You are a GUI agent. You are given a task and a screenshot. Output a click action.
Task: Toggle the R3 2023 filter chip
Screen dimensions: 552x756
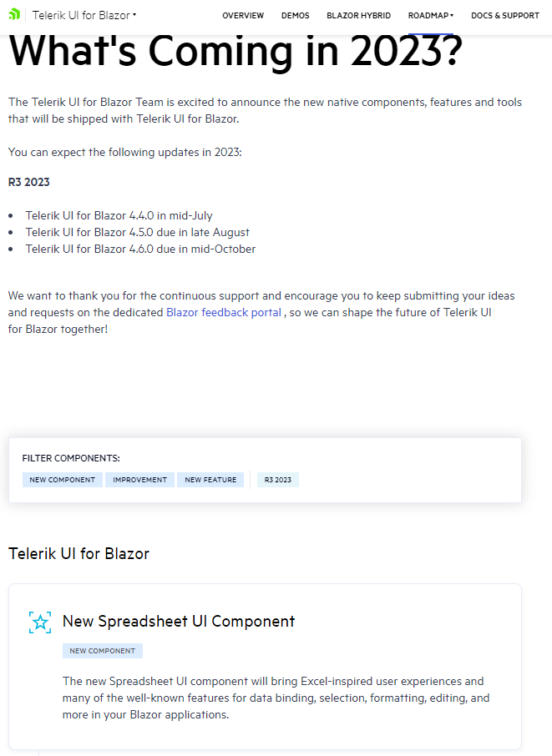(278, 480)
